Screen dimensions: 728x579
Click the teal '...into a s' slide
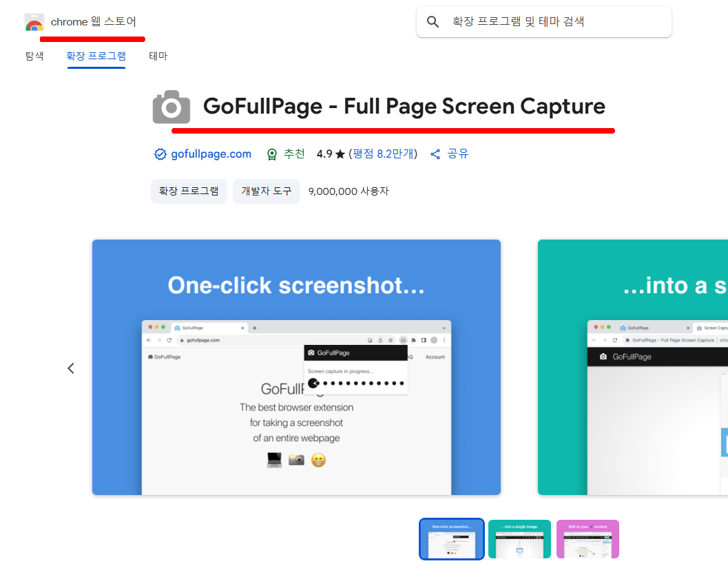point(633,368)
